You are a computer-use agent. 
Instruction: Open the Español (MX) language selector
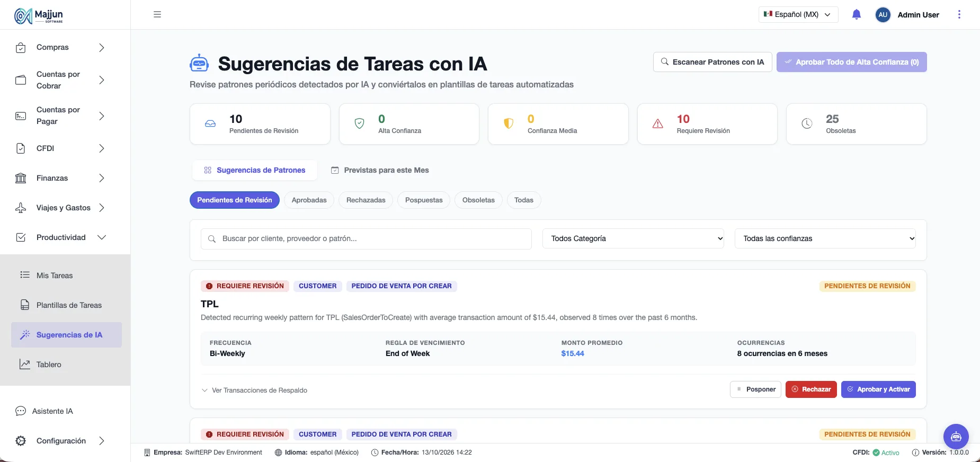pyautogui.click(x=798, y=15)
